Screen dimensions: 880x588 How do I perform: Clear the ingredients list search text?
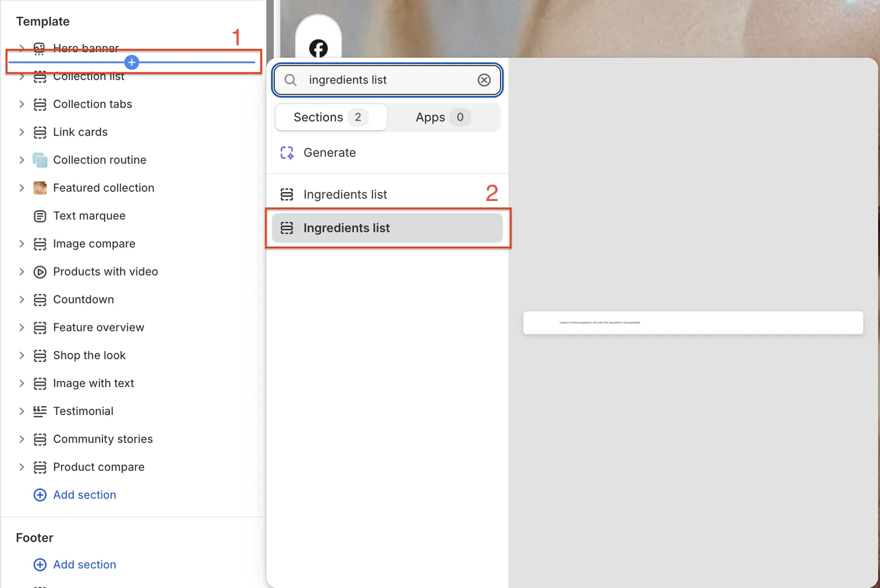(x=484, y=79)
